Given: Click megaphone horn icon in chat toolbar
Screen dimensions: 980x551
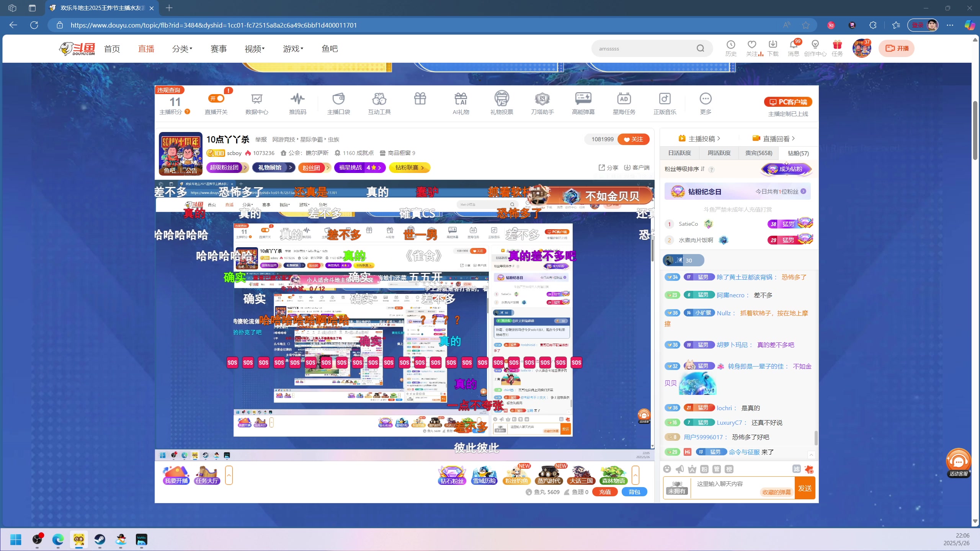Looking at the screenshot, I should coord(679,469).
